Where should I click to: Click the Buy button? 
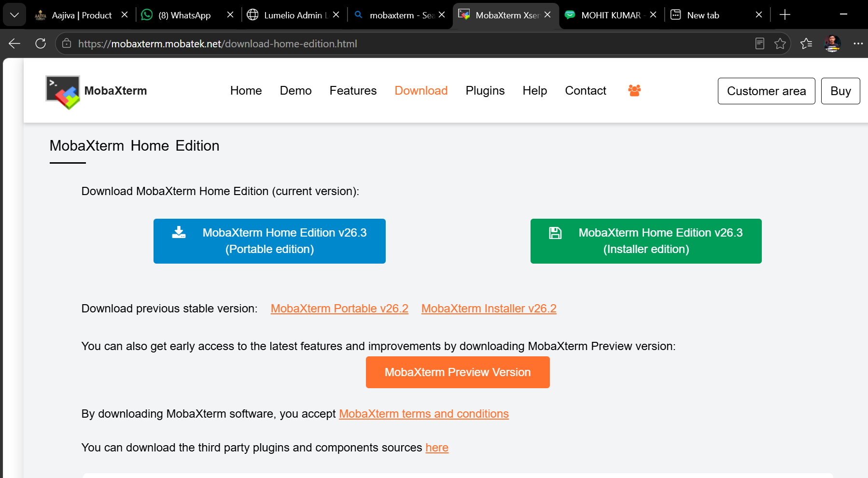point(840,91)
